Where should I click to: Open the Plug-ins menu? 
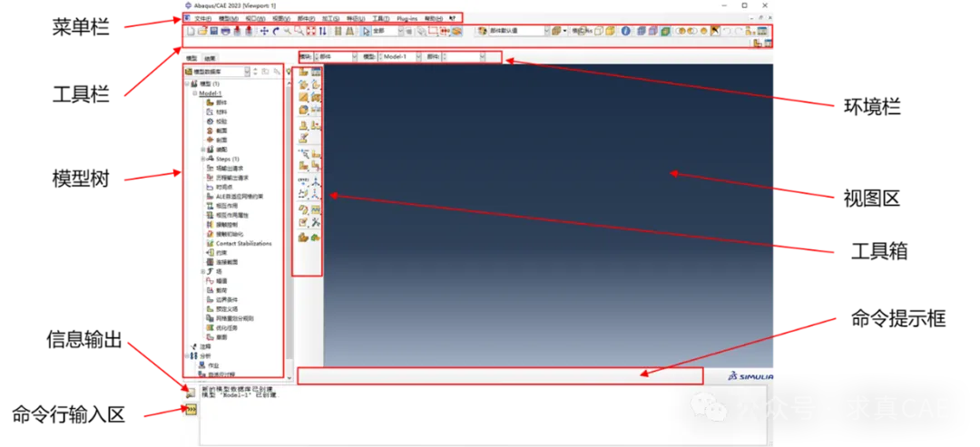pos(407,19)
